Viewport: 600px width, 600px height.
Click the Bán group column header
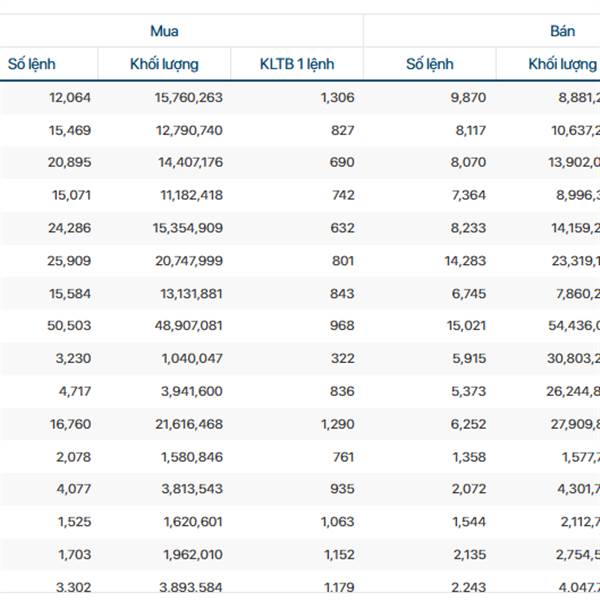click(x=562, y=31)
